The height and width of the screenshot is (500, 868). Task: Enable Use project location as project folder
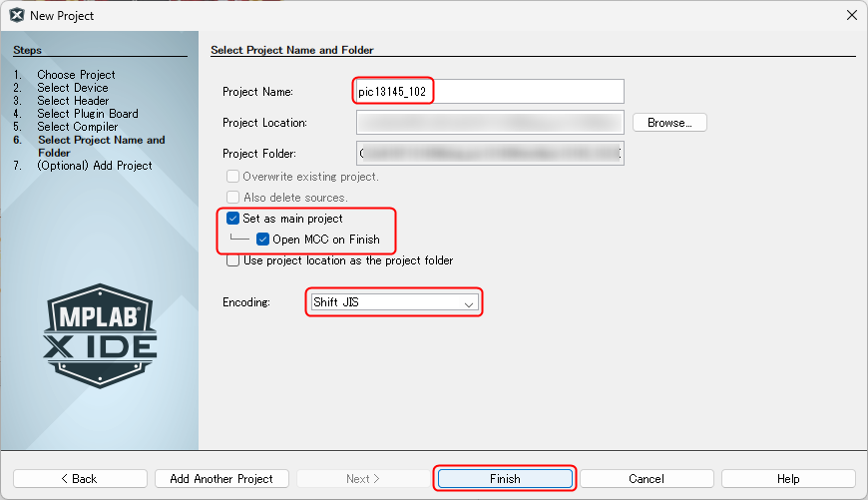(233, 260)
